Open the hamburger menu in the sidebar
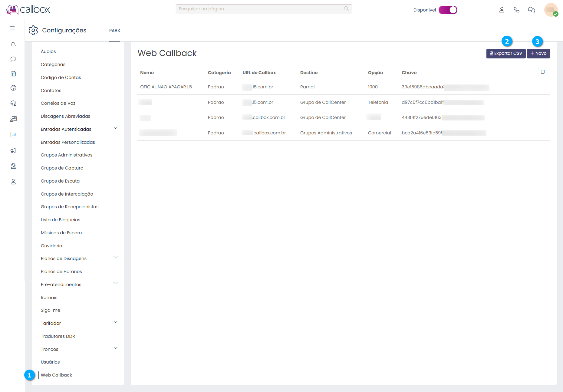Screen dimensions: 563x392 12,28
